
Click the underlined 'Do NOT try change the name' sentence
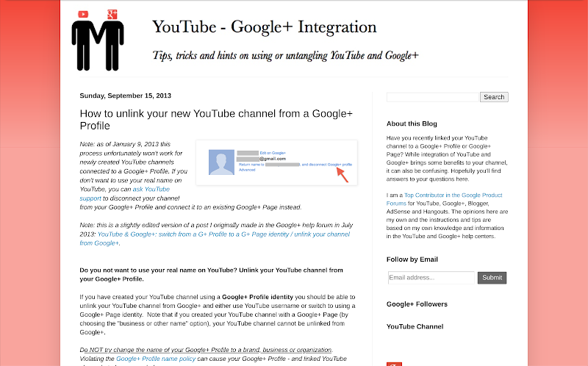coord(206,350)
